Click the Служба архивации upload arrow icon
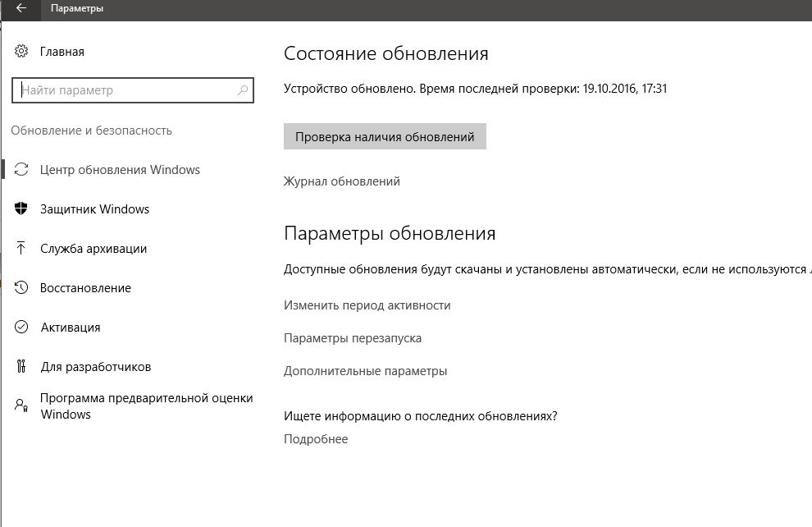Viewport: 812px width, 527px height. [21, 248]
